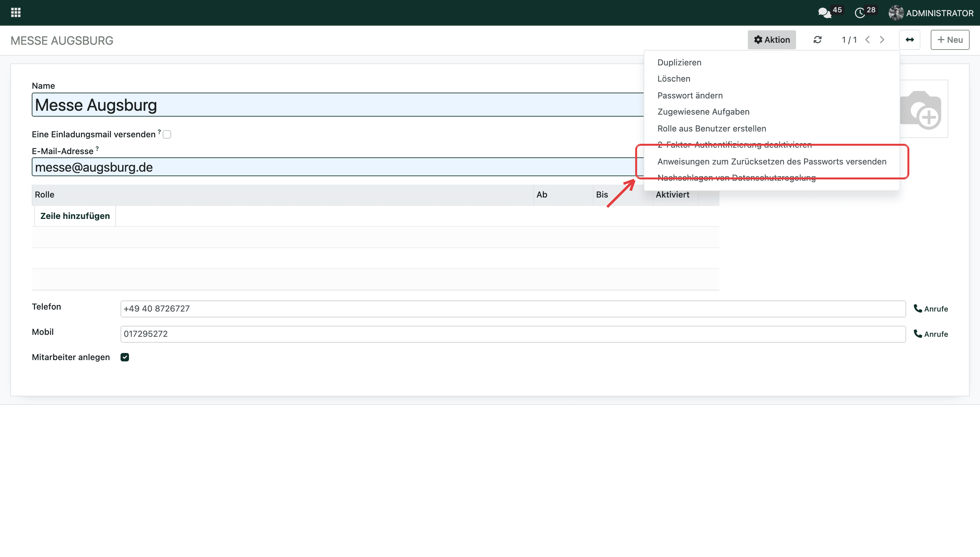Show help tooltip for Einladungsmail versenden

pos(159,131)
